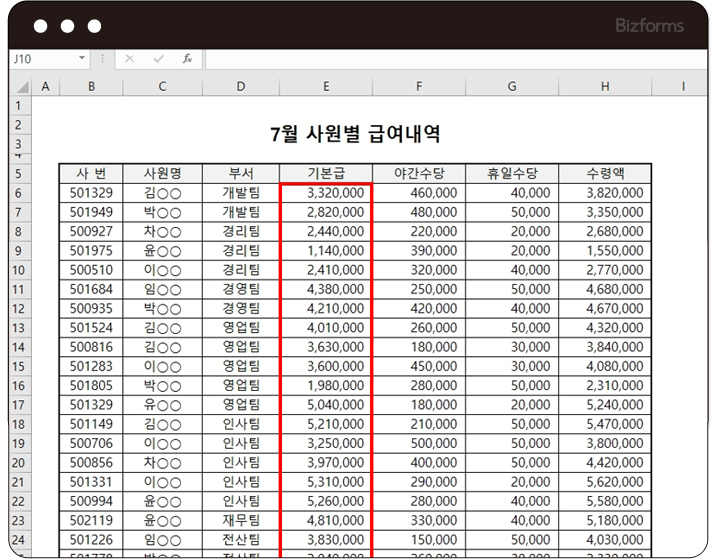
Task: Click the 기본급 header cell
Action: [x=326, y=172]
